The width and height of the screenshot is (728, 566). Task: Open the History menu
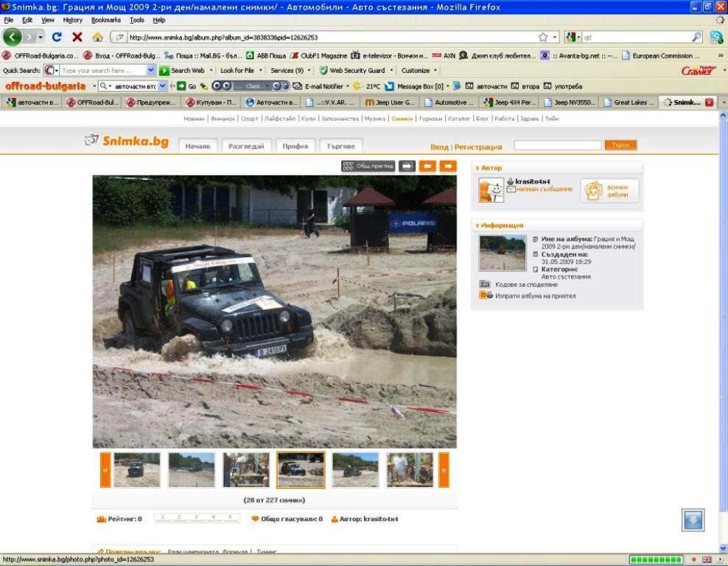[72, 20]
